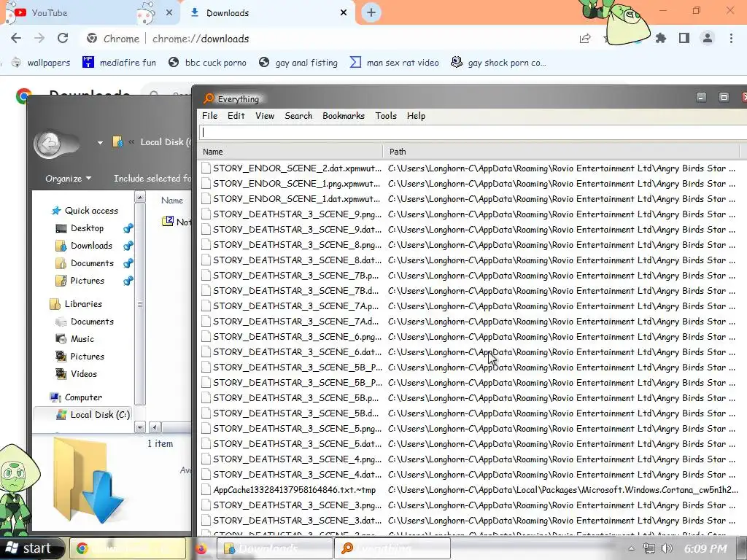Click file icon of STORY_DEATHSTAR_3_SCENE_6.dat
This screenshot has width=747, height=560.
point(206,352)
